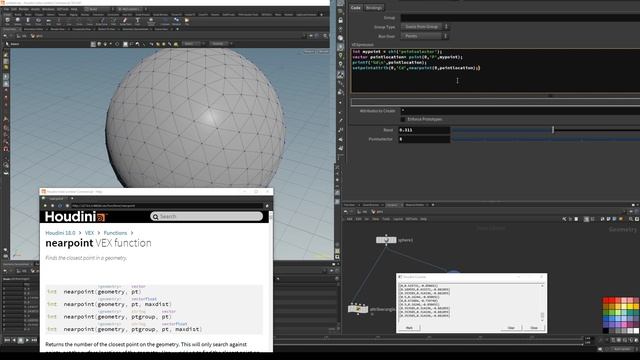Click the 0.311 parameter value field
The width and height of the screenshot is (640, 360).
click(x=424, y=130)
